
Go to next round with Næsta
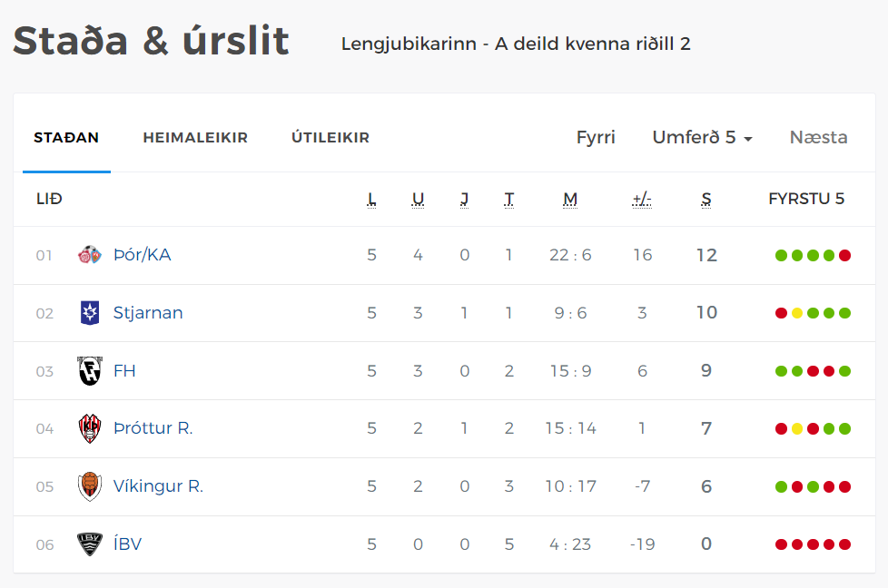click(818, 138)
